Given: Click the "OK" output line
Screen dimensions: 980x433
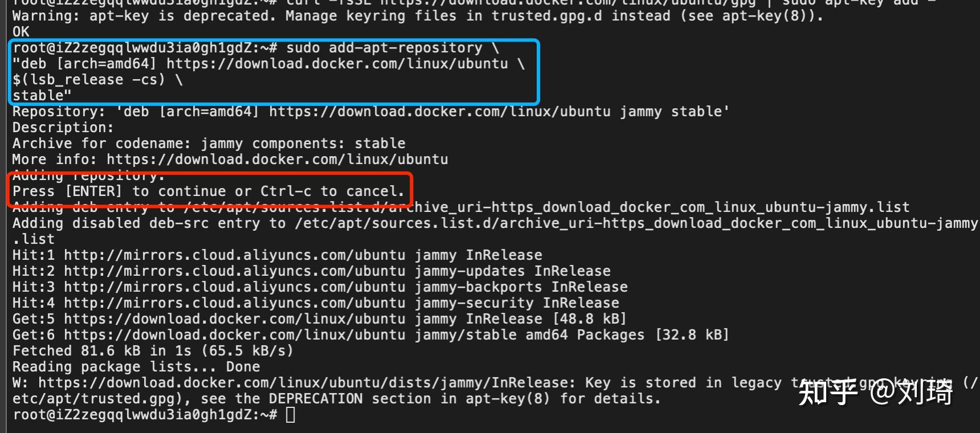Looking at the screenshot, I should (21, 32).
